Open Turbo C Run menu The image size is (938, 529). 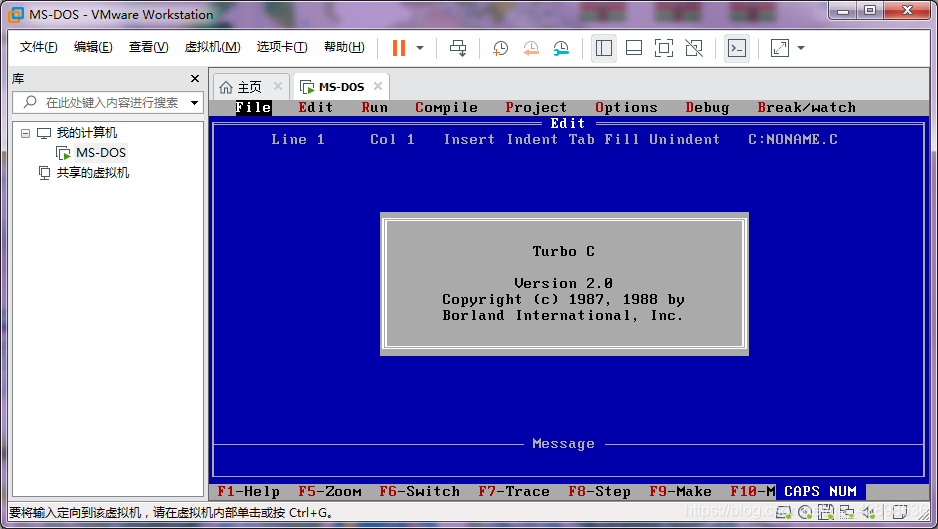click(374, 108)
